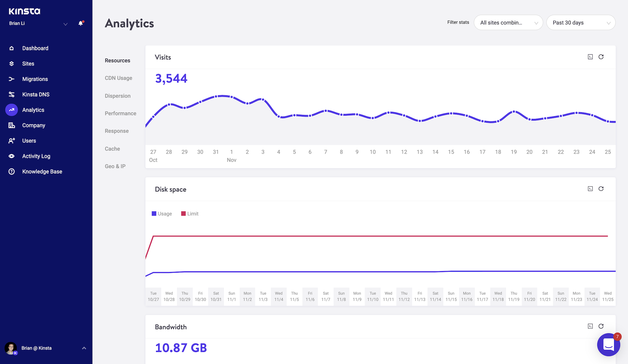628x364 pixels.
Task: Click the Bandwidth section heading
Action: pos(170,327)
